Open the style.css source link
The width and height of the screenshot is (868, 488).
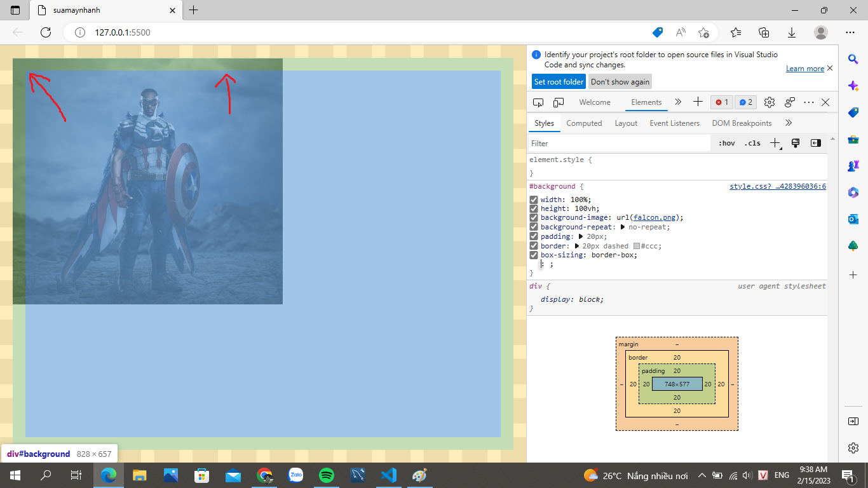pos(777,187)
